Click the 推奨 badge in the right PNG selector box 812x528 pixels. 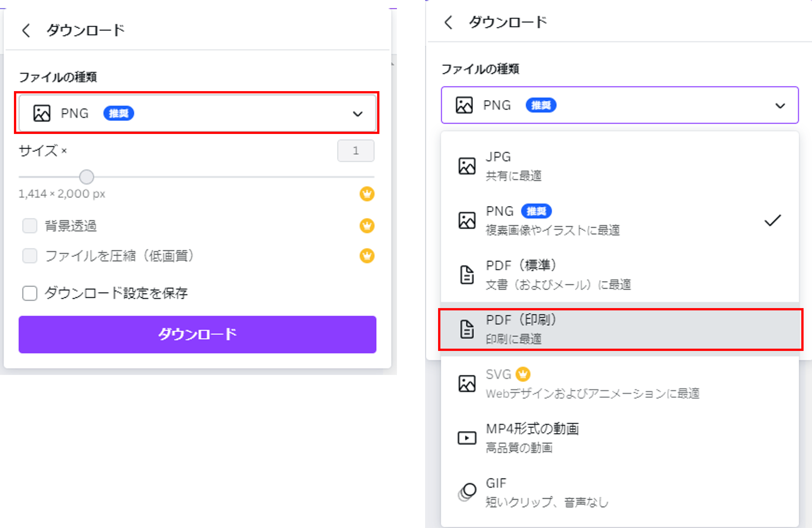pos(541,105)
